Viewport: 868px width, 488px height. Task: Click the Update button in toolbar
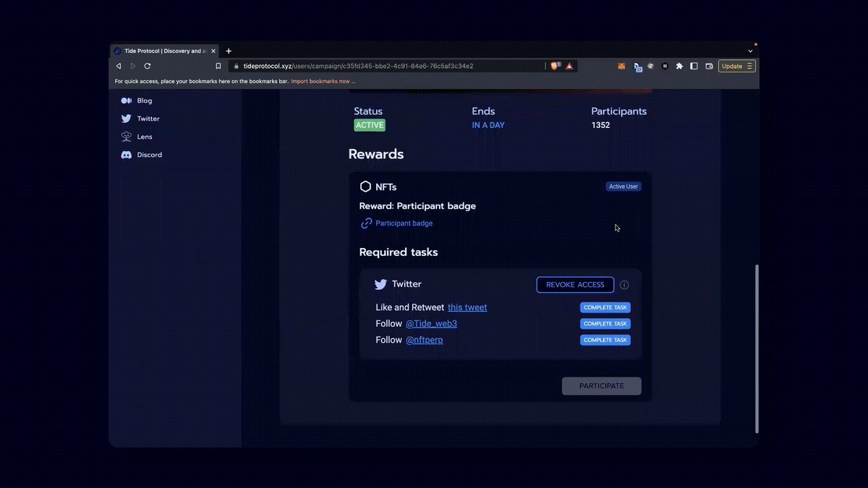click(x=737, y=66)
